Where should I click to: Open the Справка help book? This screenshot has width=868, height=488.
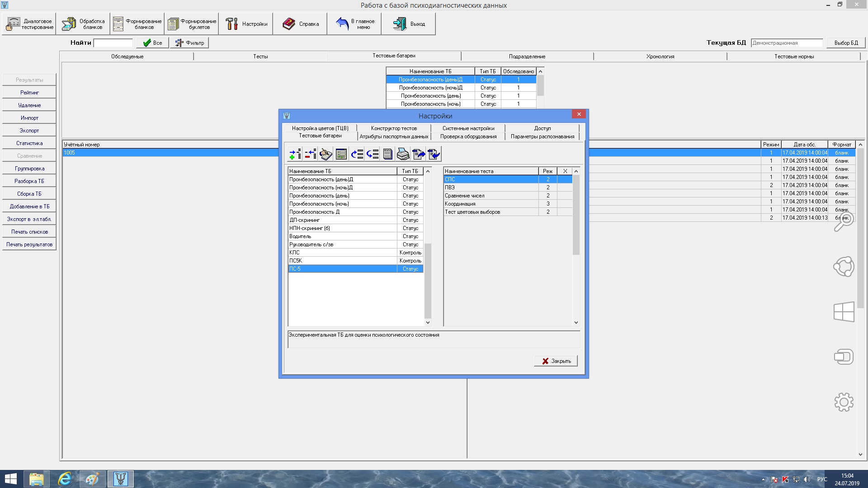301,24
